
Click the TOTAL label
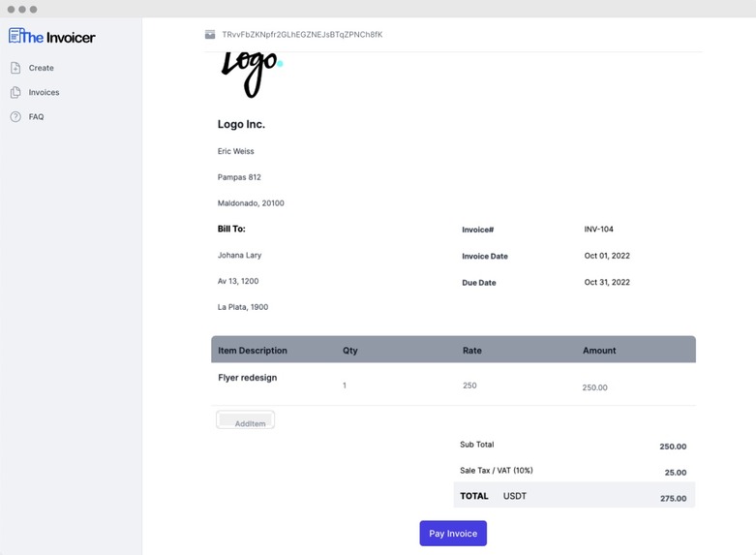tap(474, 496)
